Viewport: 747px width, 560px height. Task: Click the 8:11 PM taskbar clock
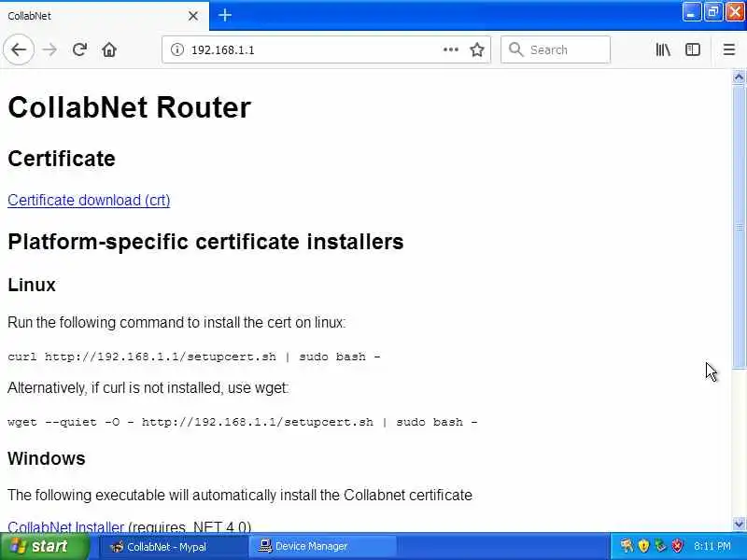click(x=712, y=546)
